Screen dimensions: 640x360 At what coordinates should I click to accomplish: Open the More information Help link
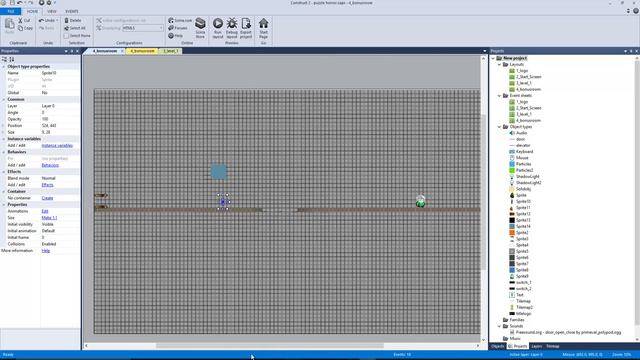click(x=46, y=251)
